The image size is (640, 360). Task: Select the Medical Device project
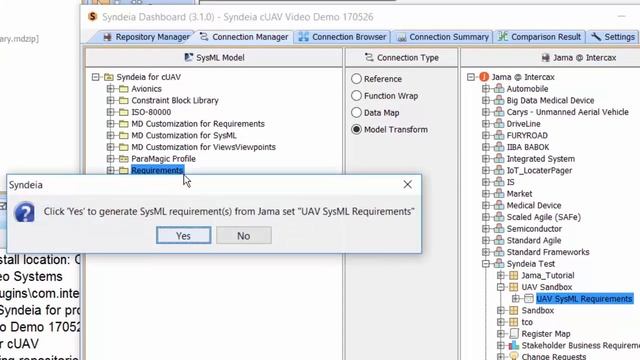point(534,205)
